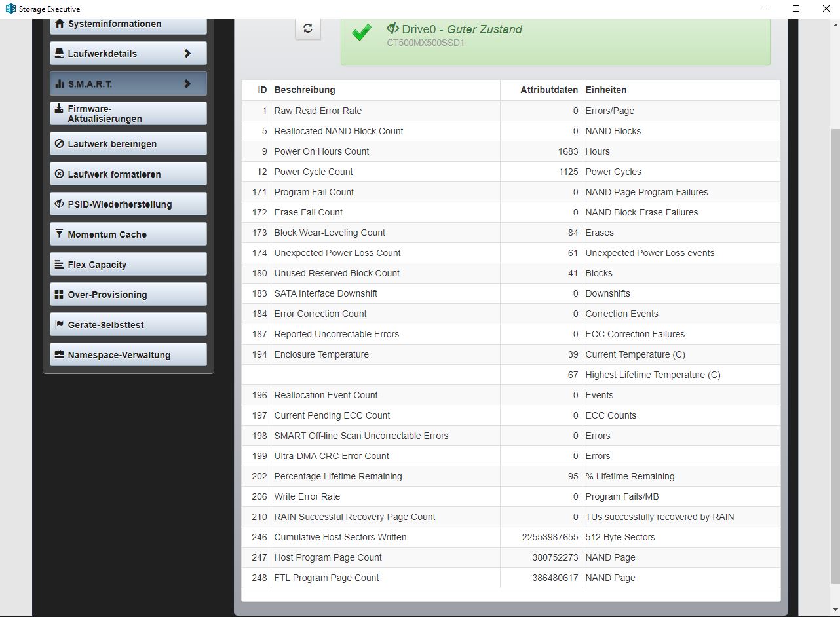Click Block Wear-Leveling Count description
Viewport: 840px width, 617px height.
[x=330, y=233]
